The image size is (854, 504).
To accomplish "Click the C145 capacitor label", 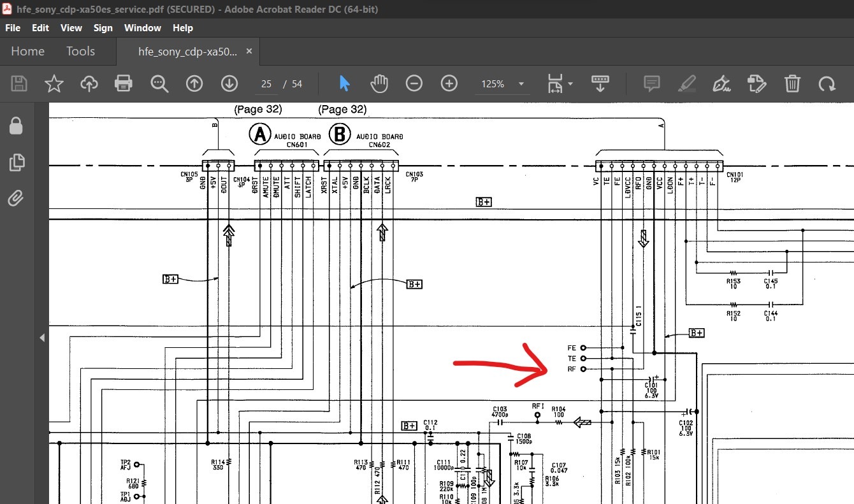I will [x=771, y=284].
